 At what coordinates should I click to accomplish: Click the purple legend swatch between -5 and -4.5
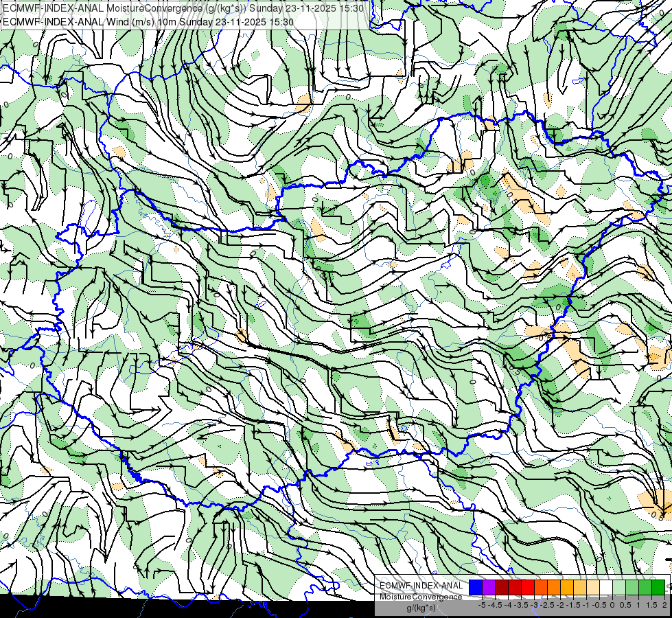coord(489,588)
